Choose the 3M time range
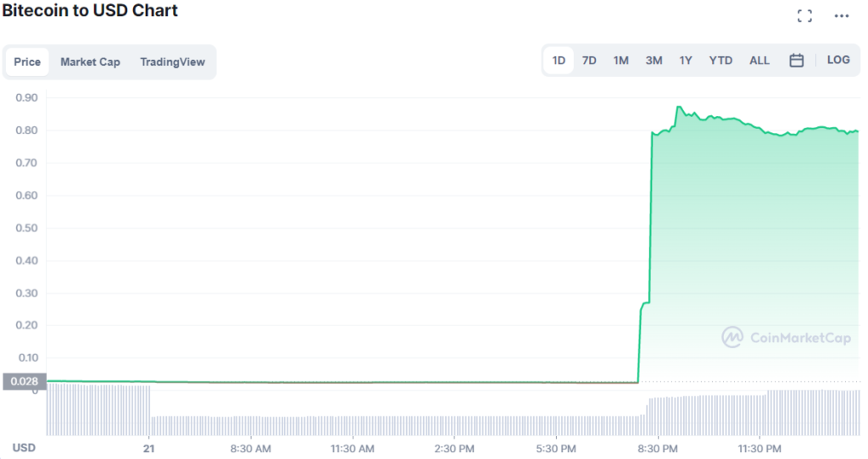 pyautogui.click(x=654, y=60)
